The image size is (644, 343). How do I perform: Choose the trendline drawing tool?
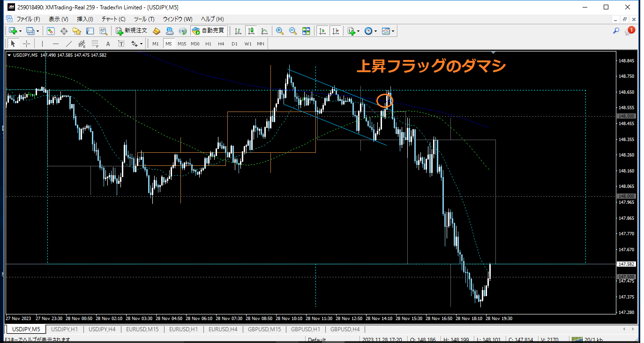pos(69,44)
